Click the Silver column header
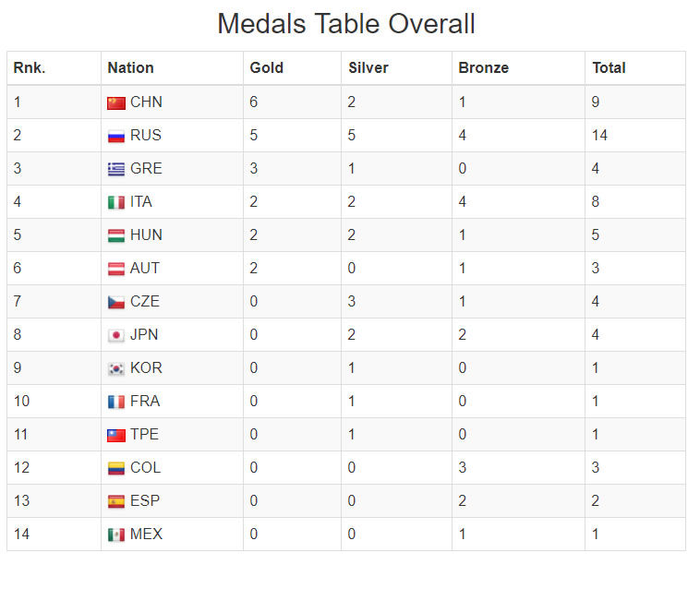Viewport: 700px width, 613px height. 368,67
